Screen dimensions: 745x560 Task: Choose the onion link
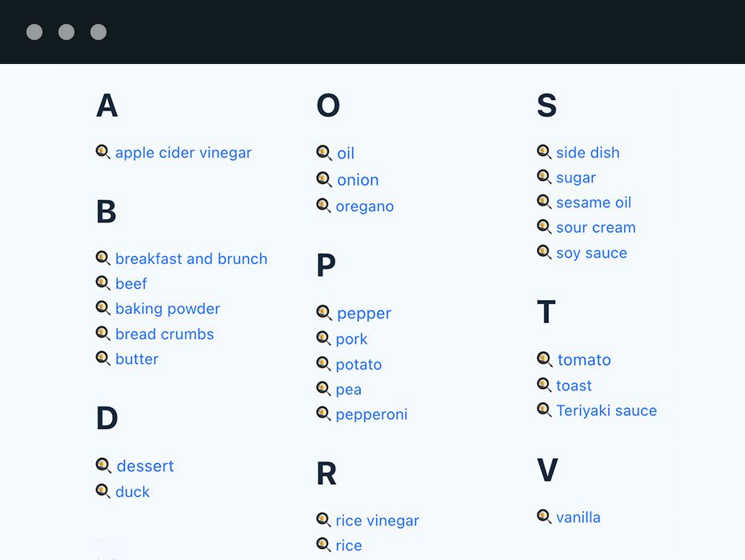[x=358, y=180]
